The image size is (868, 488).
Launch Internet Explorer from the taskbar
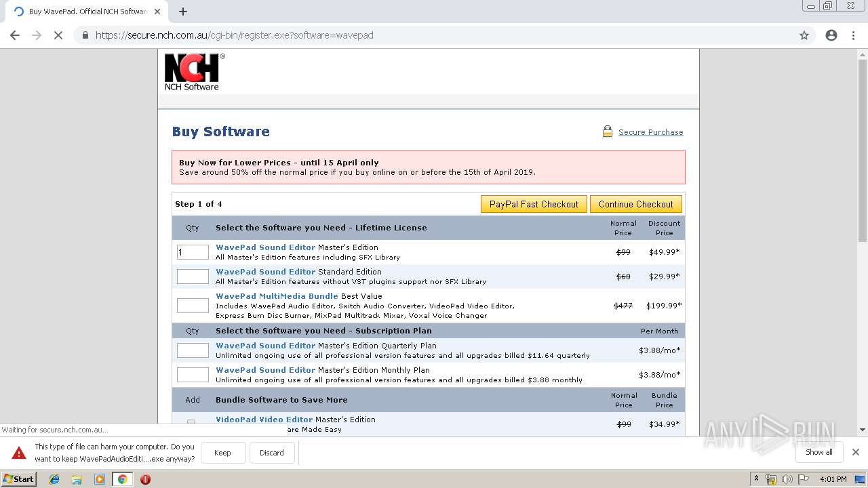point(54,479)
